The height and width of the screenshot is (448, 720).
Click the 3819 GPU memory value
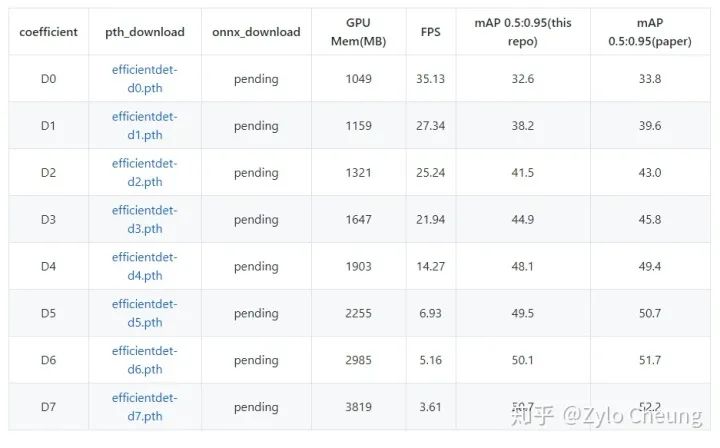click(x=358, y=407)
